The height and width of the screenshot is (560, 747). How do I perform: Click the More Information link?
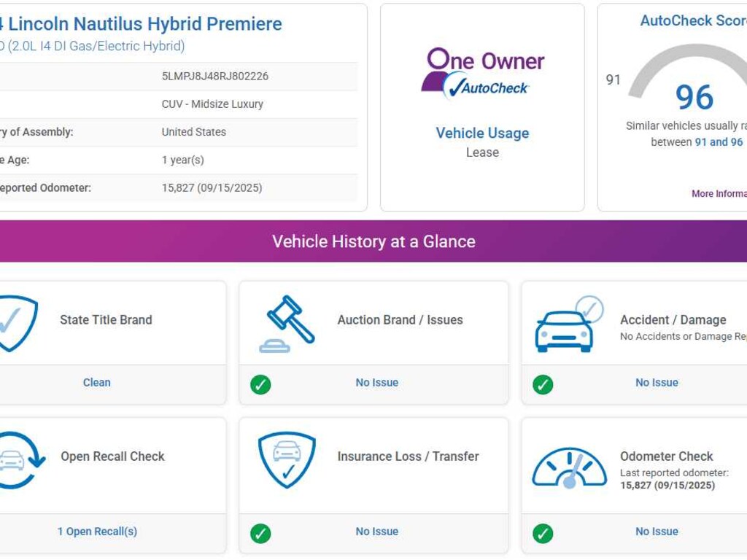[x=719, y=194]
